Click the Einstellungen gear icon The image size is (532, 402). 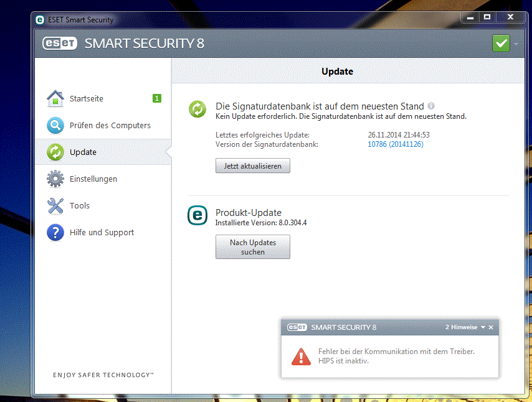(x=55, y=179)
